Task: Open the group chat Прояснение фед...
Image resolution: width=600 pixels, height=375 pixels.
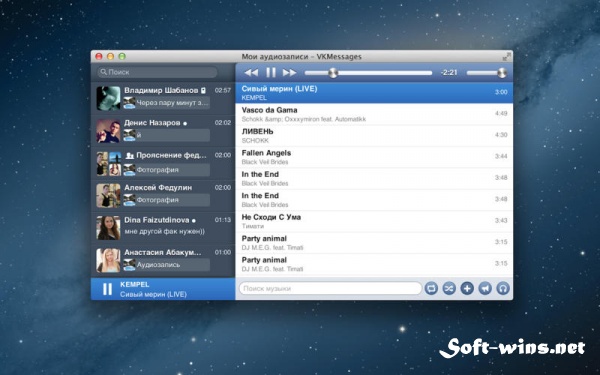Action: click(163, 163)
